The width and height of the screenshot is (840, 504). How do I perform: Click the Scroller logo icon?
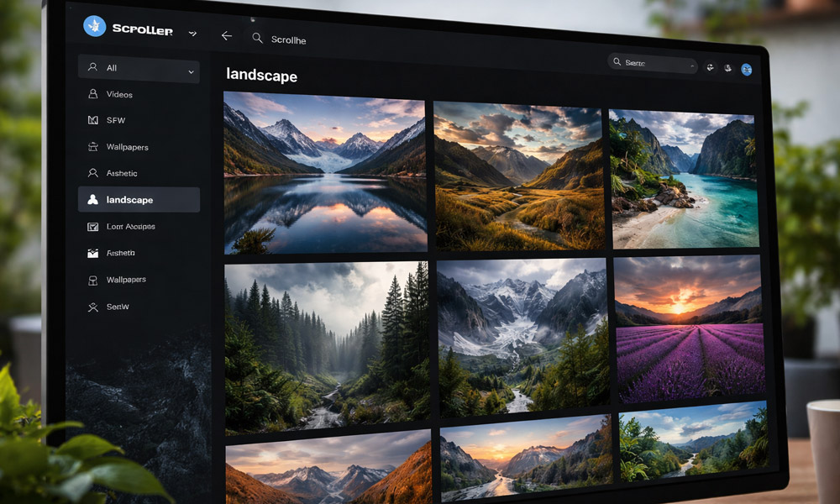(x=95, y=27)
